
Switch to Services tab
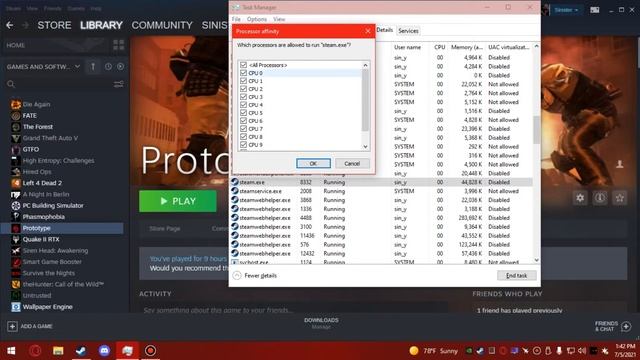pyautogui.click(x=408, y=31)
